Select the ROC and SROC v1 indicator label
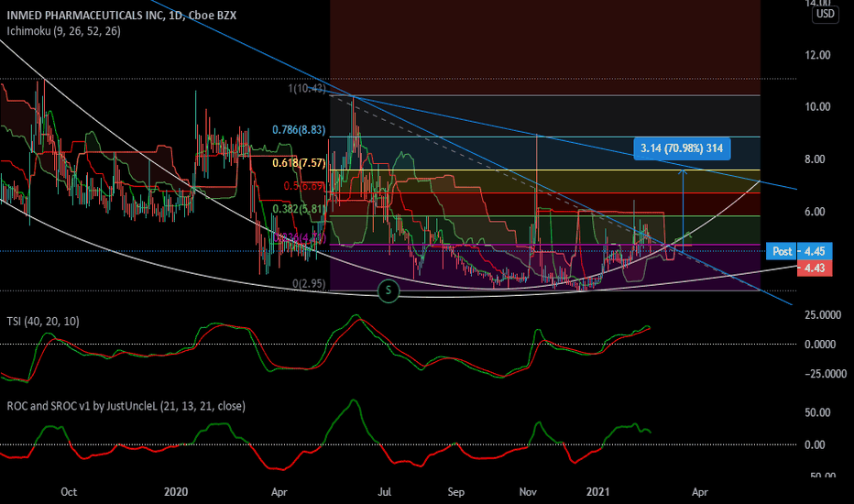Viewport: 854px width, 504px height. pyautogui.click(x=126, y=406)
